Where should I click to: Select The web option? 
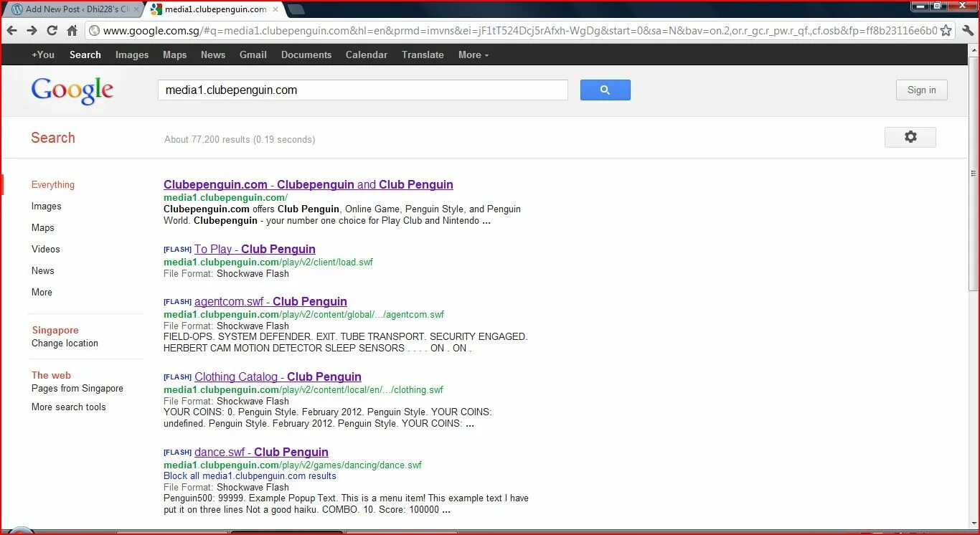pos(51,375)
